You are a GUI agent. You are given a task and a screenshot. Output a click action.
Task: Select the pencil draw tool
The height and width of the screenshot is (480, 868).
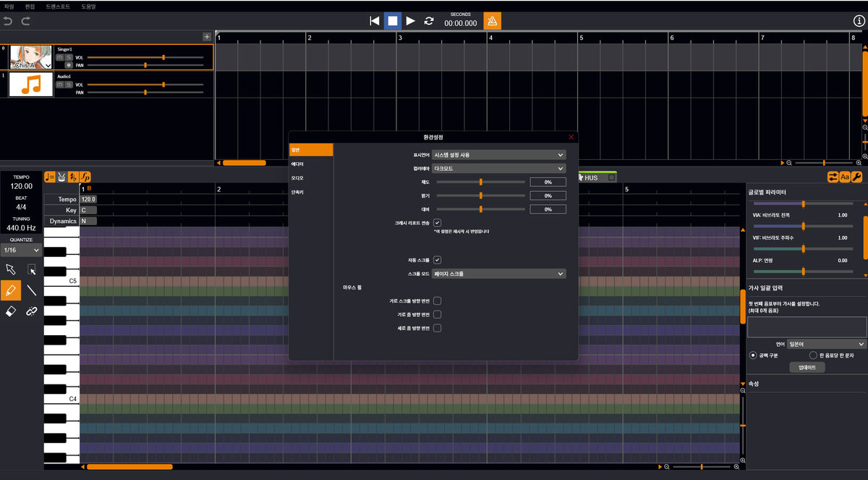tap(10, 290)
